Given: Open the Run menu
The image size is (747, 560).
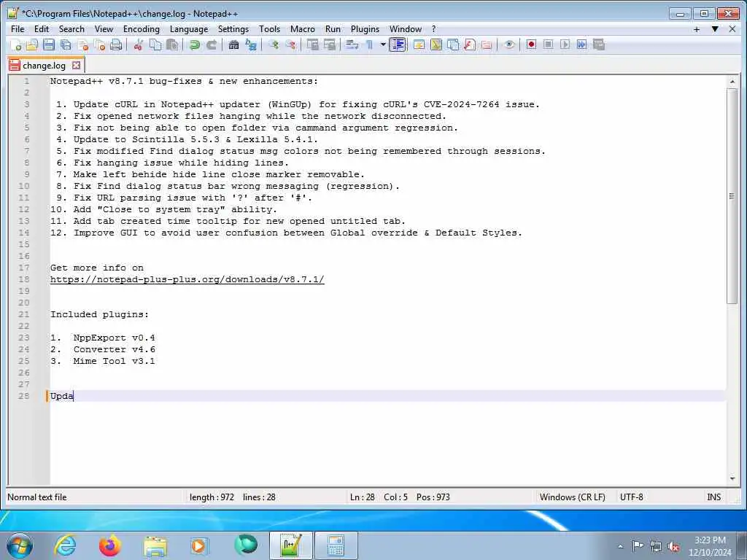Looking at the screenshot, I should tap(333, 29).
